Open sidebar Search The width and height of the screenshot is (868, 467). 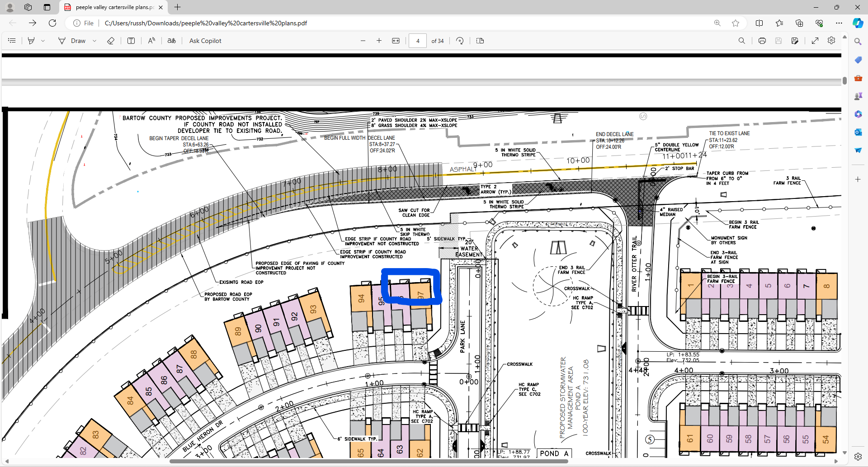(x=858, y=42)
